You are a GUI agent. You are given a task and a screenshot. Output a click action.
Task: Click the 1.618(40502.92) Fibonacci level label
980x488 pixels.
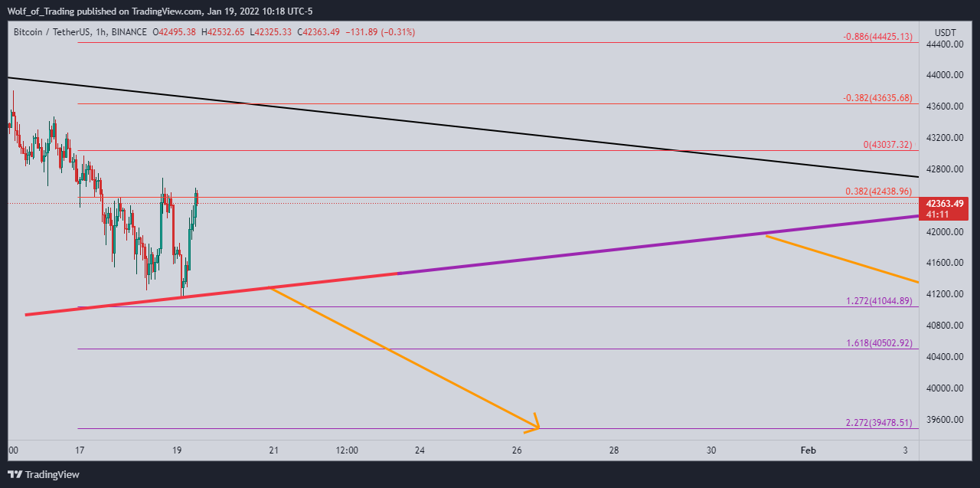(x=880, y=343)
